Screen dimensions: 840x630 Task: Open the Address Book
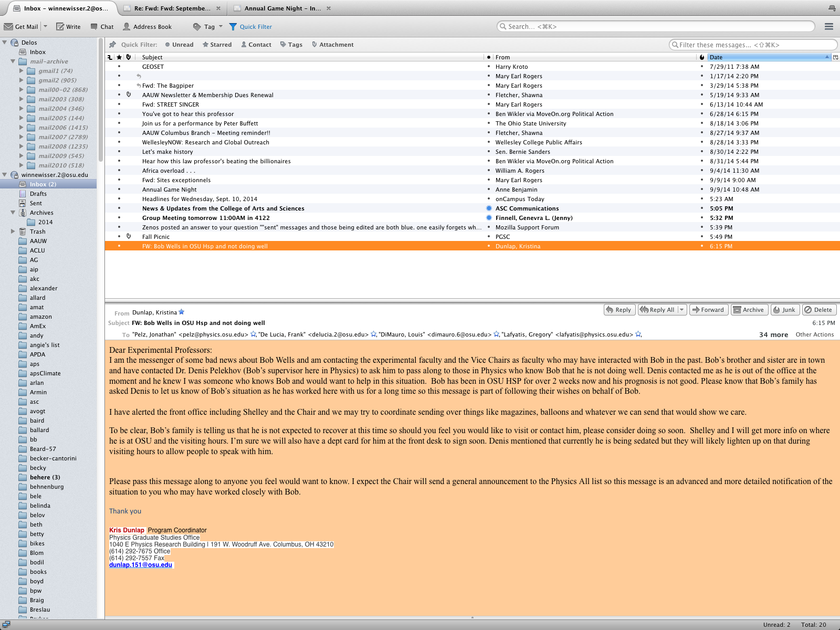coord(147,27)
